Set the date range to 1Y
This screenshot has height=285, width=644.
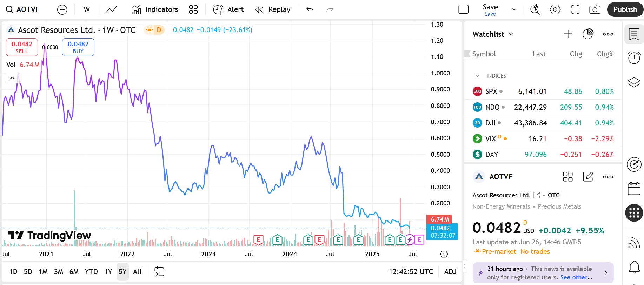[108, 272]
